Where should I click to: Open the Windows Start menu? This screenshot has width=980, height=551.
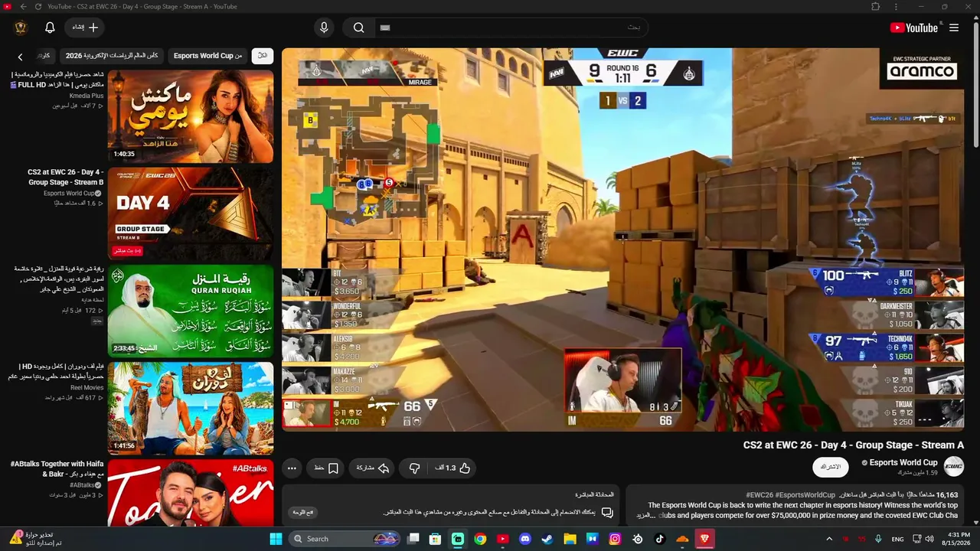(x=276, y=539)
